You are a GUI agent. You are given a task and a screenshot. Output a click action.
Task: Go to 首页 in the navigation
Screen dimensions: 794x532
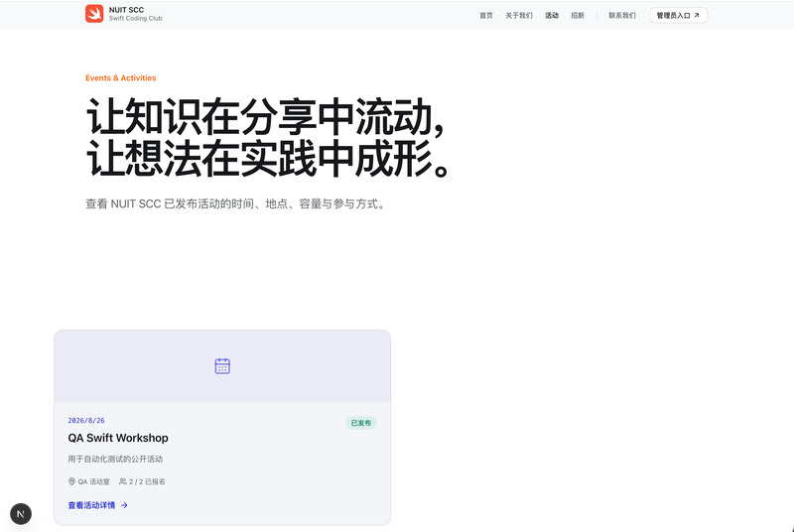click(486, 16)
